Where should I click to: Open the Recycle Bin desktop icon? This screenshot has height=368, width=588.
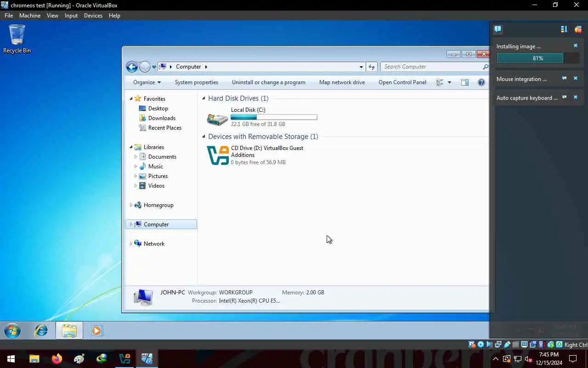coord(17,39)
